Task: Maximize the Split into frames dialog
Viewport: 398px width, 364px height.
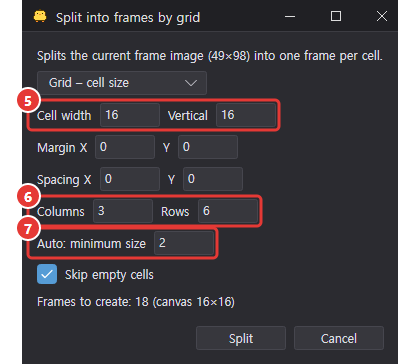Action: (336, 16)
